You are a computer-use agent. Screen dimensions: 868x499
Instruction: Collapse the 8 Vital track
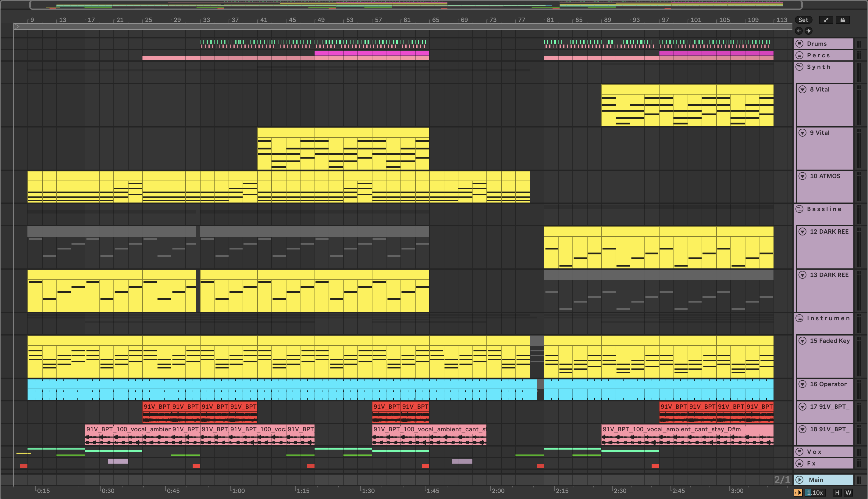point(802,89)
